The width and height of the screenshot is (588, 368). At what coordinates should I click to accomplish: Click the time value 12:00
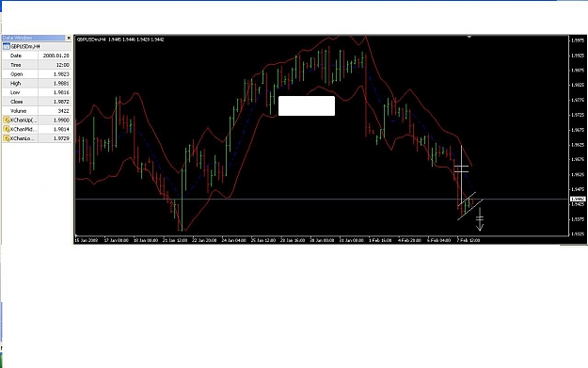pyautogui.click(x=63, y=65)
